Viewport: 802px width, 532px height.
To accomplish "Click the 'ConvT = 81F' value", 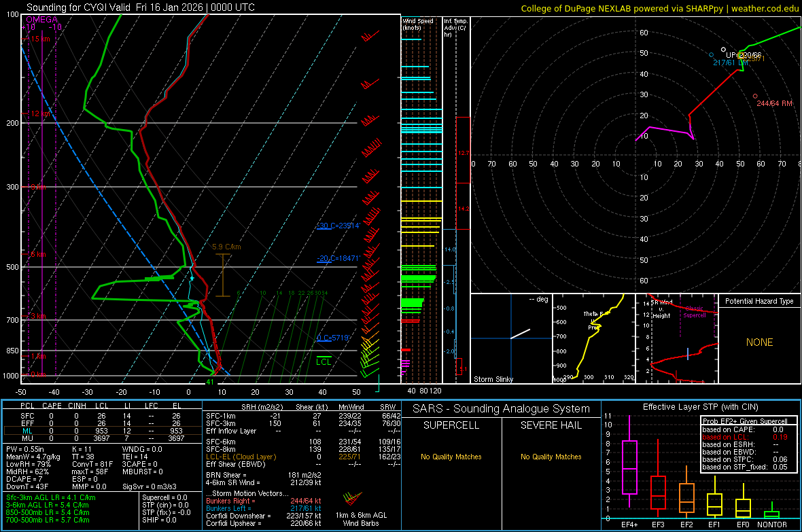I will click(x=92, y=465).
